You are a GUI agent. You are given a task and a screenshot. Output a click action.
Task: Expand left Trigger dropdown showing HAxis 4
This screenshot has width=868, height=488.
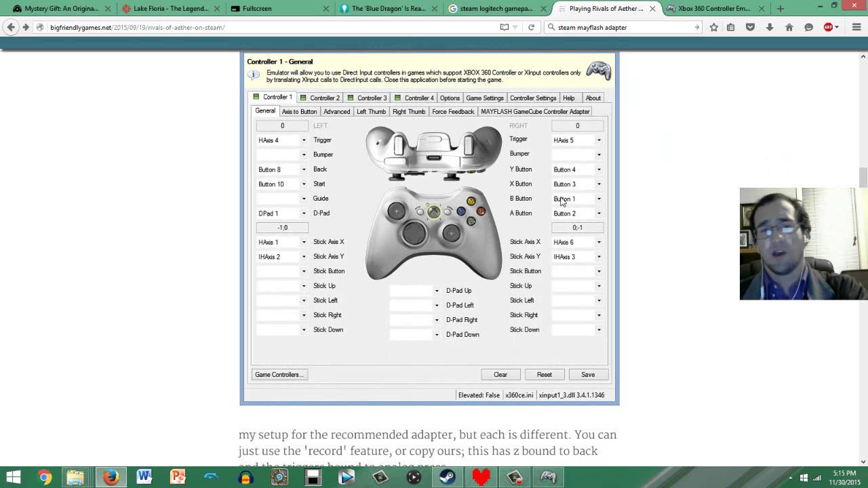[304, 140]
